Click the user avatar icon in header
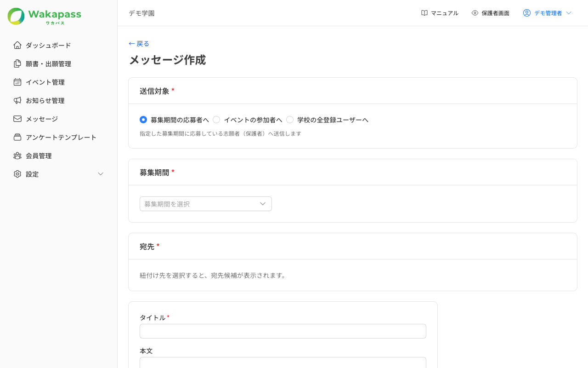Screen dimensions: 588x368 click(527, 13)
